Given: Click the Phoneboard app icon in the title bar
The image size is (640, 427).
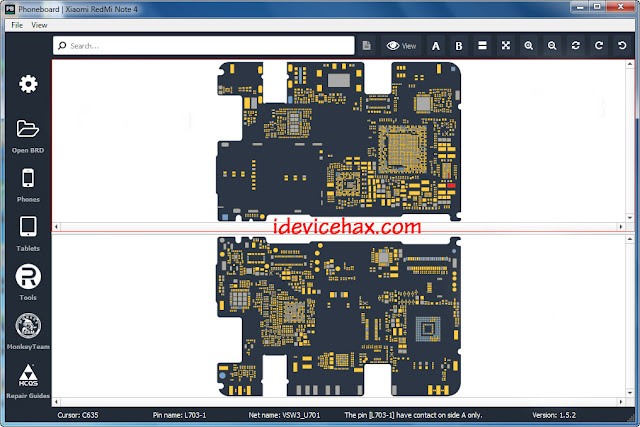Looking at the screenshot, I should pyautogui.click(x=10, y=9).
